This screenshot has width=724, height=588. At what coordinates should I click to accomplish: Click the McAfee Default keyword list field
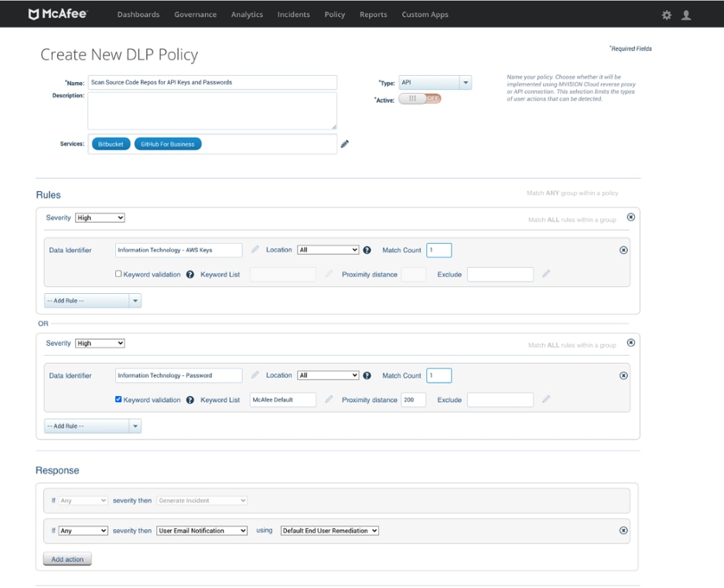[x=283, y=400]
